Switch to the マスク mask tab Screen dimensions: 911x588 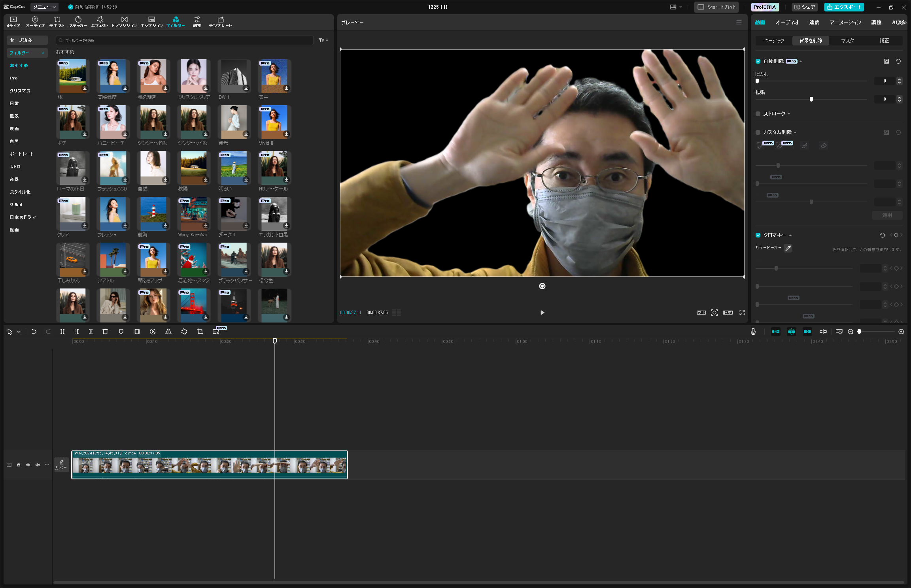tap(847, 41)
